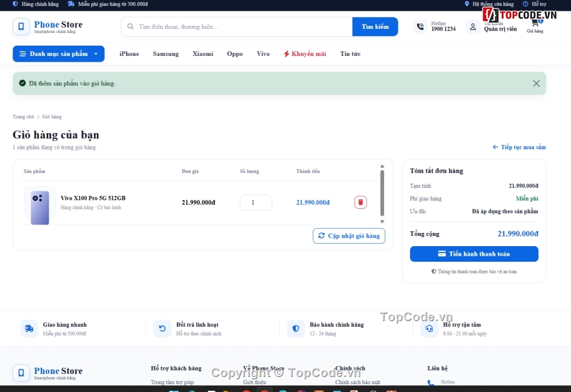The width and height of the screenshot is (571, 392).
Task: Click the cart table scrollbar thumb
Action: click(382, 193)
